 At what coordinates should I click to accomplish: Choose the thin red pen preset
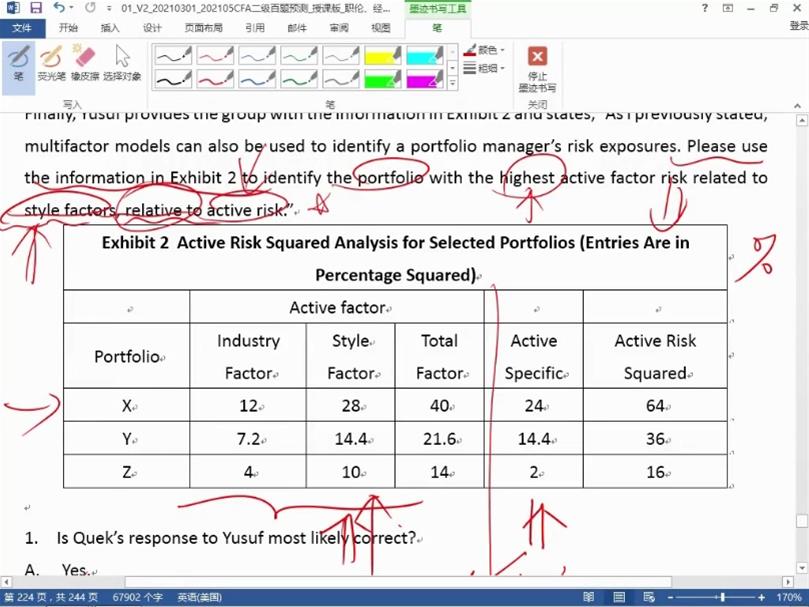(x=215, y=55)
